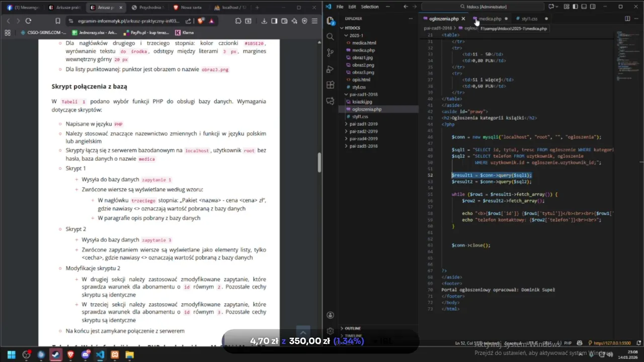
Task: Switch to the medica.php editor tab
Action: click(x=490, y=19)
